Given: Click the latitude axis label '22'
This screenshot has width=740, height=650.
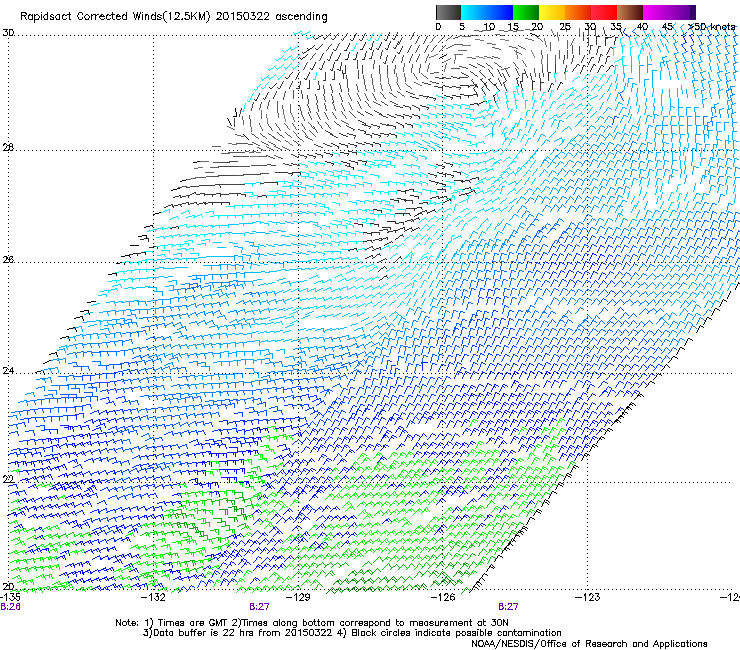Looking at the screenshot, I should tap(8, 480).
